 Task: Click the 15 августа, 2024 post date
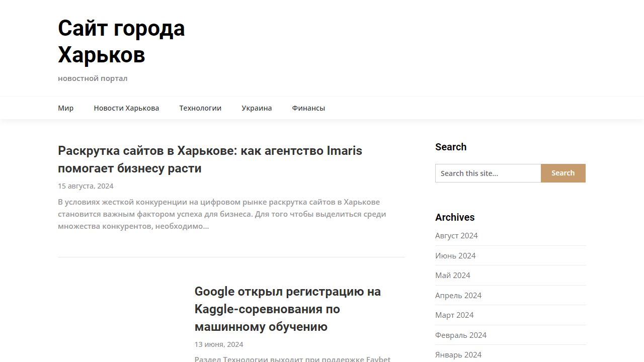click(x=86, y=186)
